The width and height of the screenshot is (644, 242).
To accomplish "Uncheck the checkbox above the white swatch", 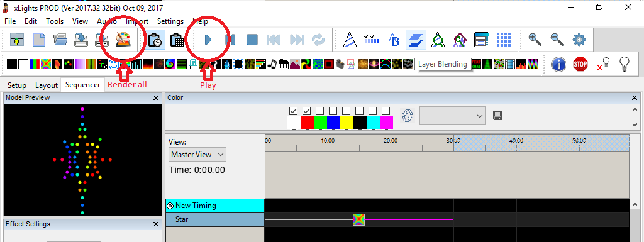I will point(293,111).
